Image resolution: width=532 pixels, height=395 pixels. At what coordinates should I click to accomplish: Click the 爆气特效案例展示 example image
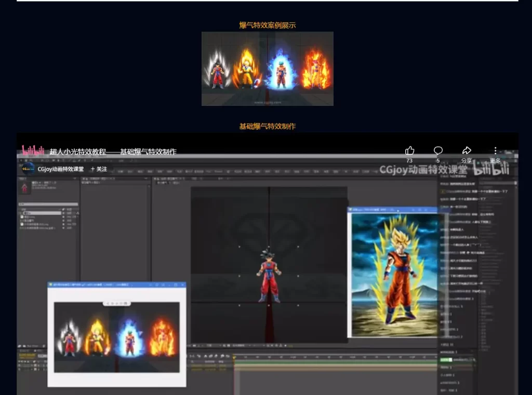coord(267,69)
